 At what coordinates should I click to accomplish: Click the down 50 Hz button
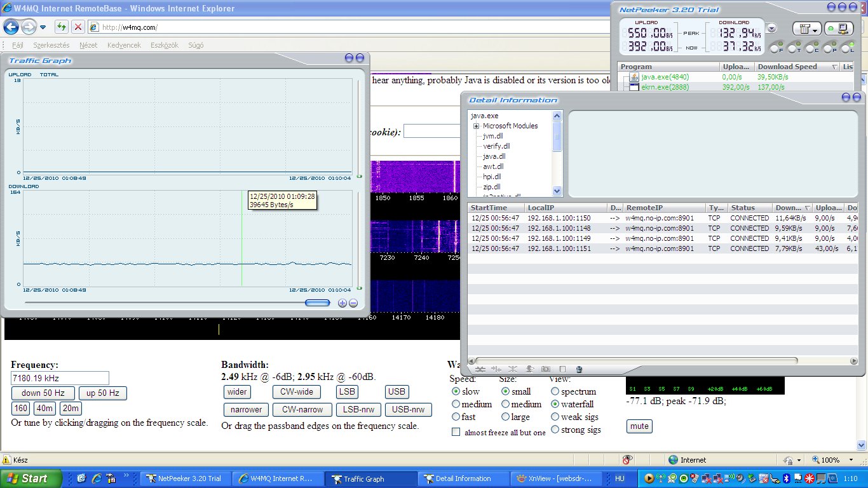tap(43, 393)
